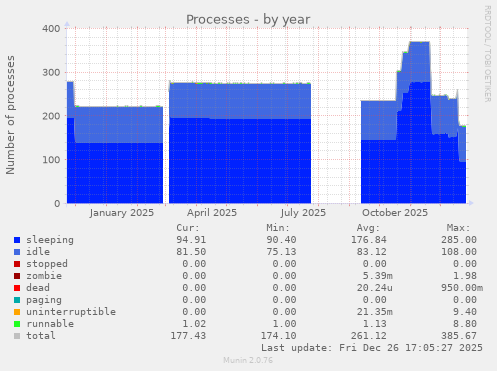Click the 'Munin 2.0.76' footer text
Image resolution: width=497 pixels, height=371 pixels.
(x=248, y=360)
